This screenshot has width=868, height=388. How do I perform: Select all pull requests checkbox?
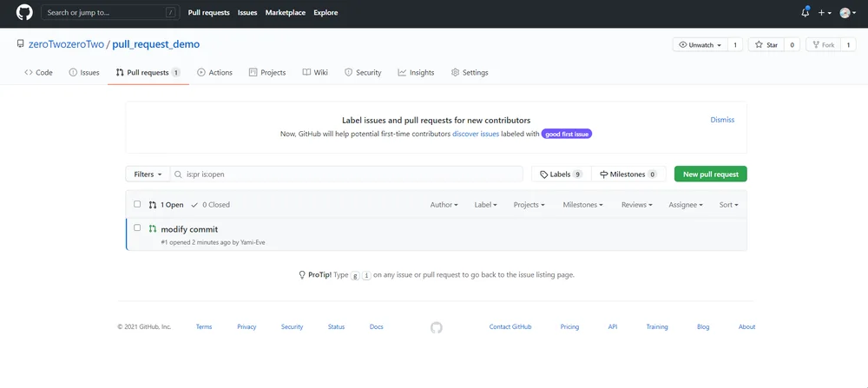137,204
